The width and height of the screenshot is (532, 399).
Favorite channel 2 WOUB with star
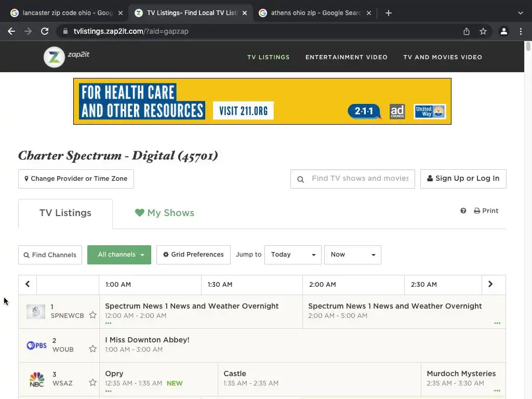[x=92, y=349]
